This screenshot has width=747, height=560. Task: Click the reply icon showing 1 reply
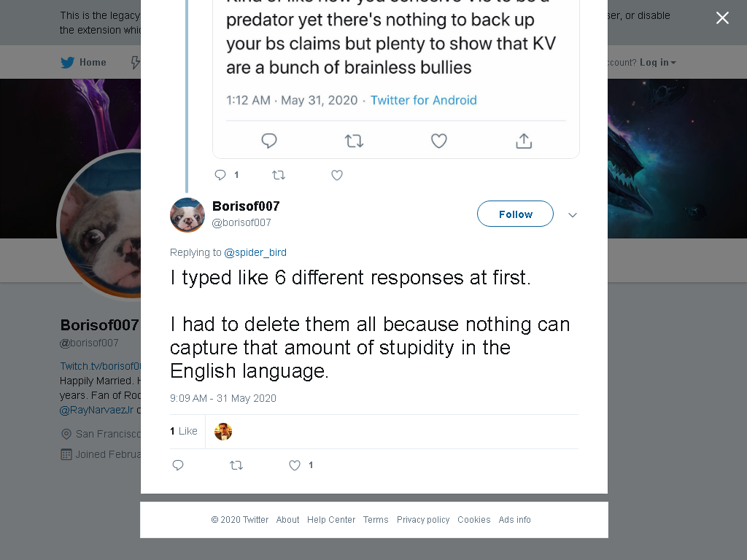point(220,175)
